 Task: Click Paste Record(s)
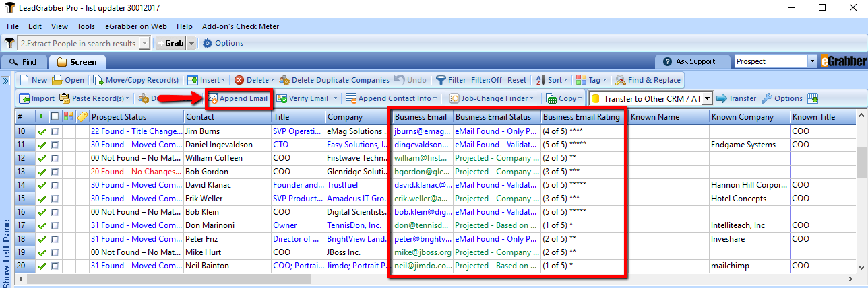(95, 98)
